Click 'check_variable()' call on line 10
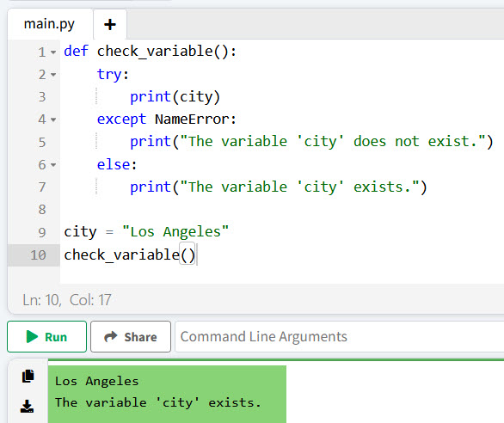The image size is (504, 423). 130,254
